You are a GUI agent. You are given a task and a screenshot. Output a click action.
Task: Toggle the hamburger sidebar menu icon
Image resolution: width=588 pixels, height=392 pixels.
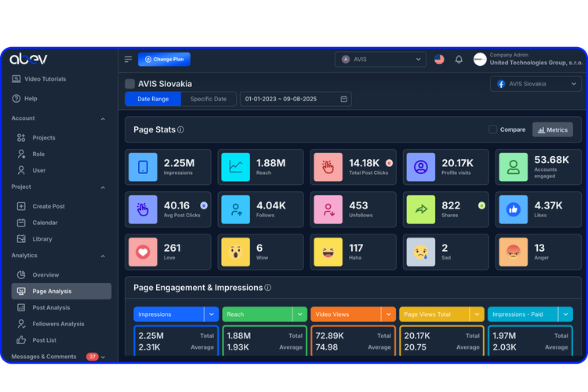(x=129, y=60)
